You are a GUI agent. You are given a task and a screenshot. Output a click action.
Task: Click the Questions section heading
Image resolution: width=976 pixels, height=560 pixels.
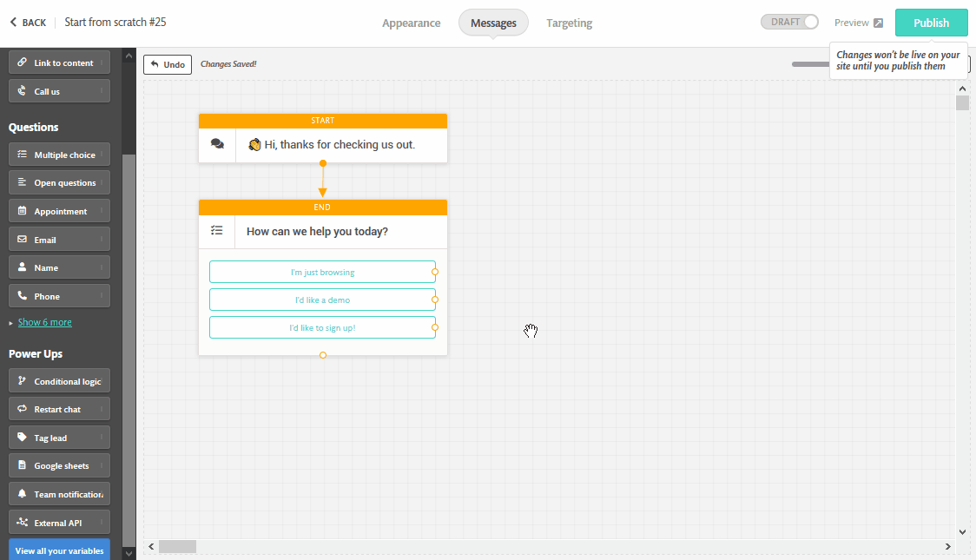(x=34, y=127)
